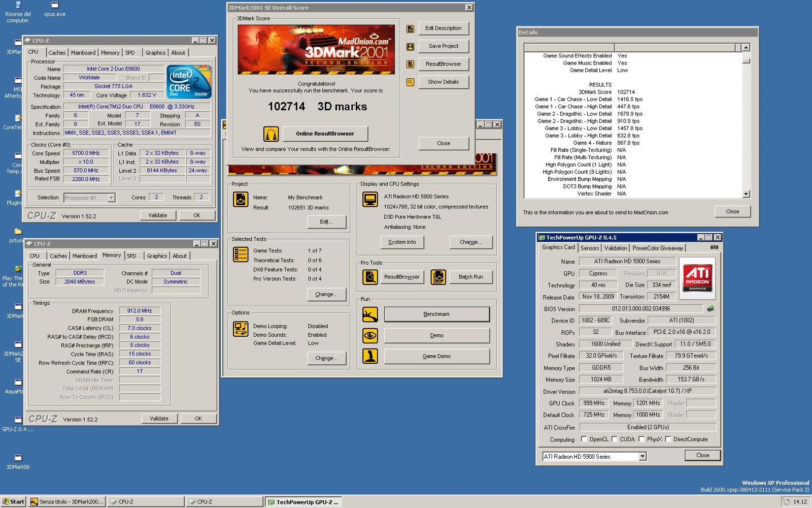Open the PowerColor Giveaway tab in GPU-Z

coord(658,248)
